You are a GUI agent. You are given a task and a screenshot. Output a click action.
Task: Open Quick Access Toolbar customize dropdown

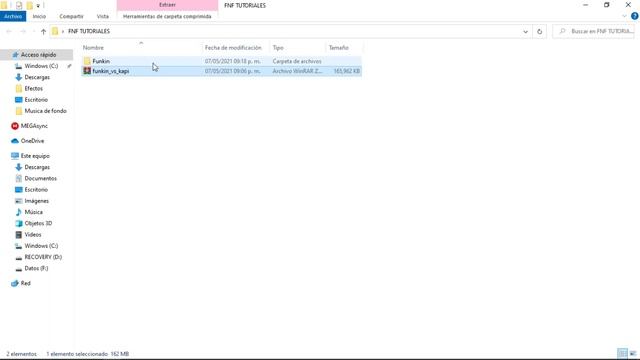click(x=38, y=5)
